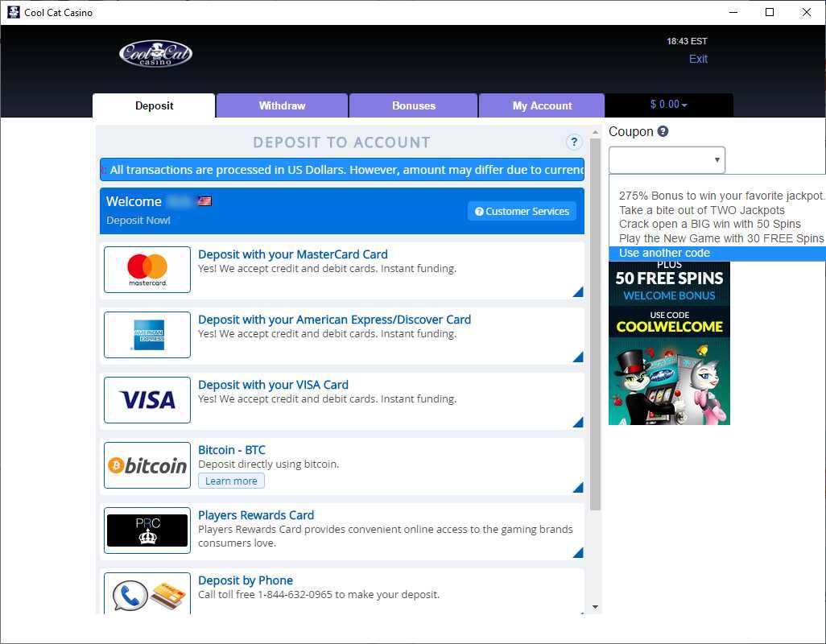The width and height of the screenshot is (826, 644).
Task: Open the $ 0.00 balance dropdown
Action: tap(668, 105)
